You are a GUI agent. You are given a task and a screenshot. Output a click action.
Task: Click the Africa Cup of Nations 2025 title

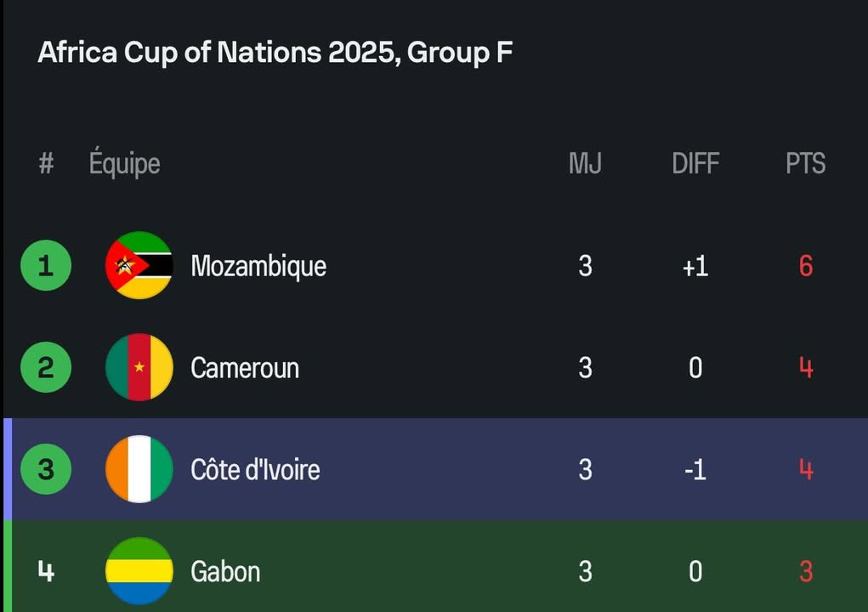[275, 53]
